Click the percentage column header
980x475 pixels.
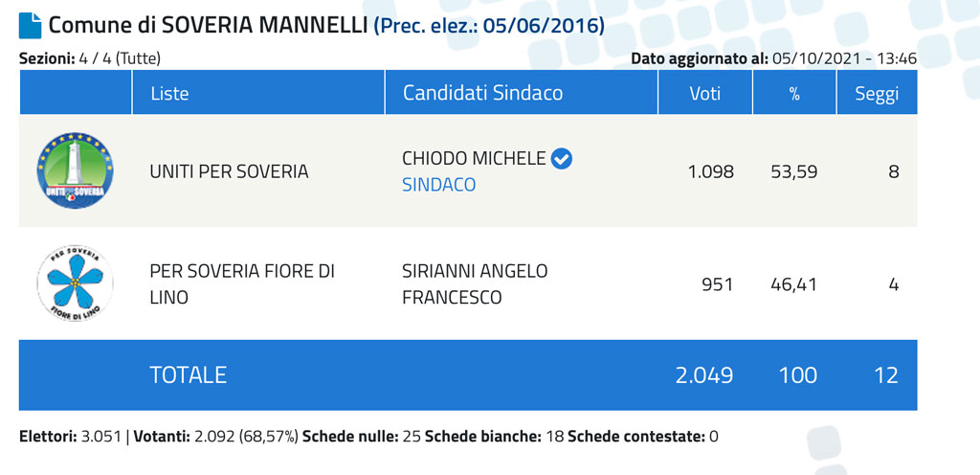[794, 93]
